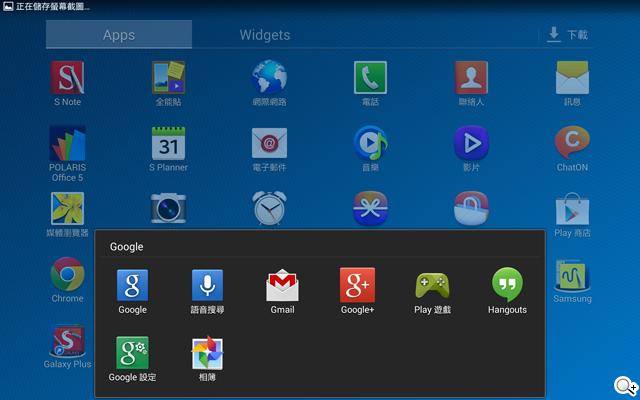Tap the download button at top right
Viewport: 640px width, 400px height.
(567, 35)
